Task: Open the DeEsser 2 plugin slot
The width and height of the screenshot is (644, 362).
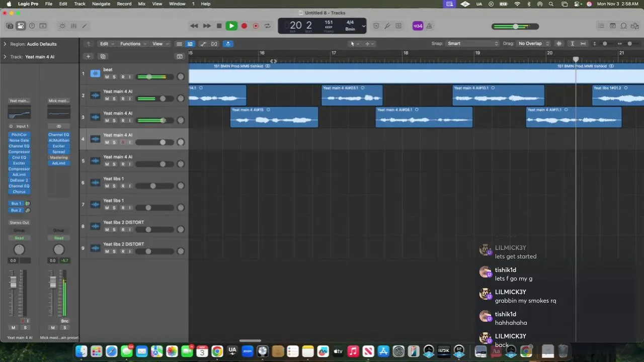Action: 19,180
